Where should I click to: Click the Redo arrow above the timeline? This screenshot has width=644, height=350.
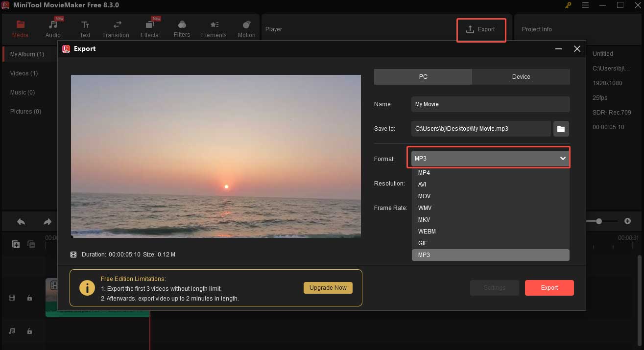(48, 222)
